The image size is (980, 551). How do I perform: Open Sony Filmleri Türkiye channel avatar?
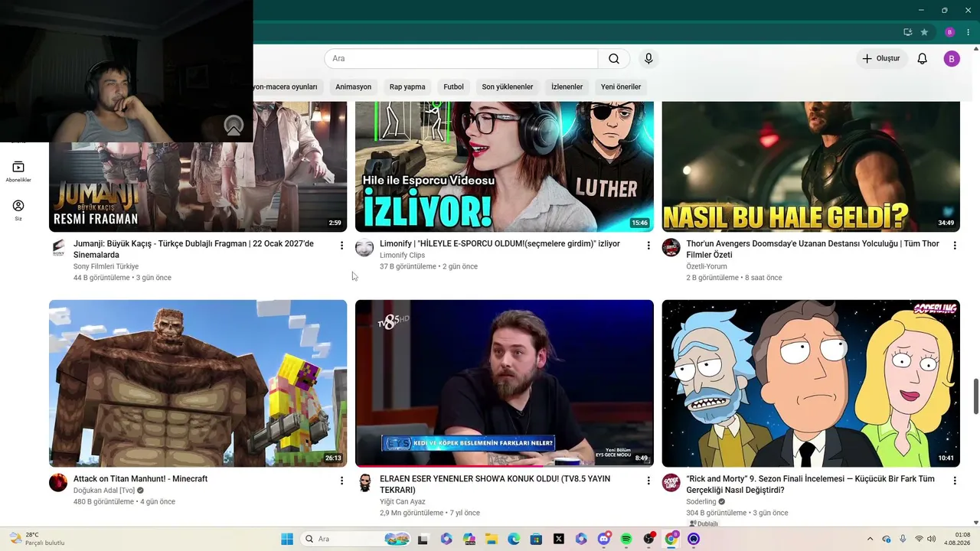tap(58, 248)
